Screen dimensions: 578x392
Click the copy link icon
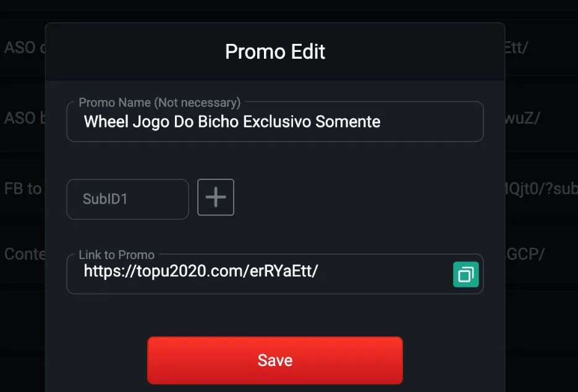pyautogui.click(x=465, y=274)
